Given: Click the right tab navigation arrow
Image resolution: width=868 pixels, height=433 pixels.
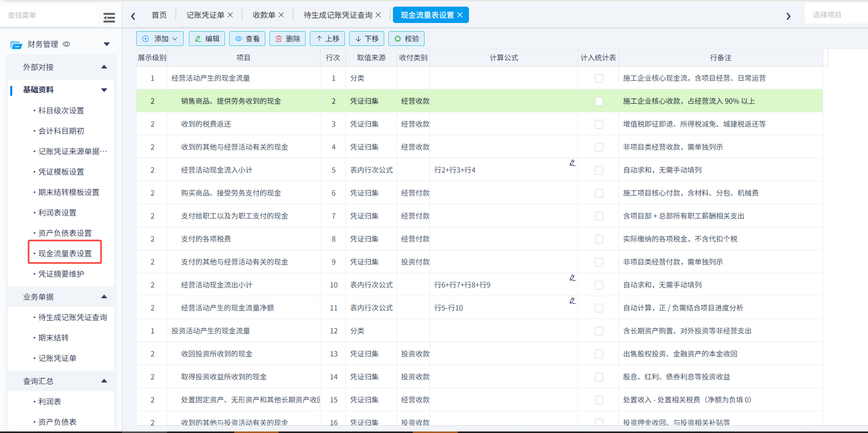Looking at the screenshot, I should pos(788,16).
